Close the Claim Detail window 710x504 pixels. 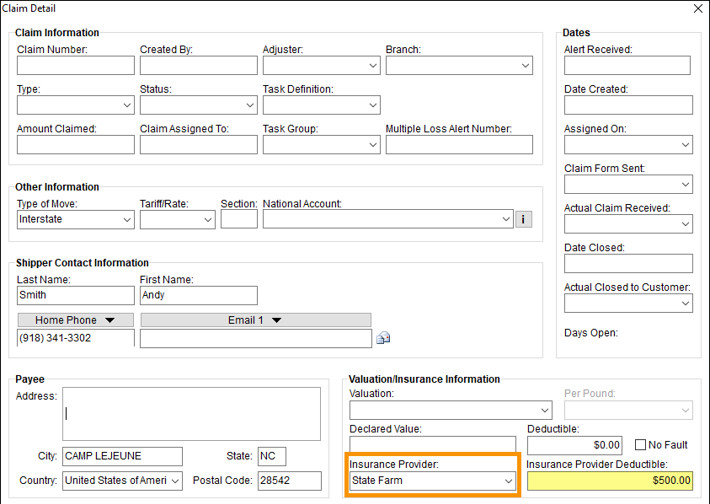pyautogui.click(x=698, y=8)
